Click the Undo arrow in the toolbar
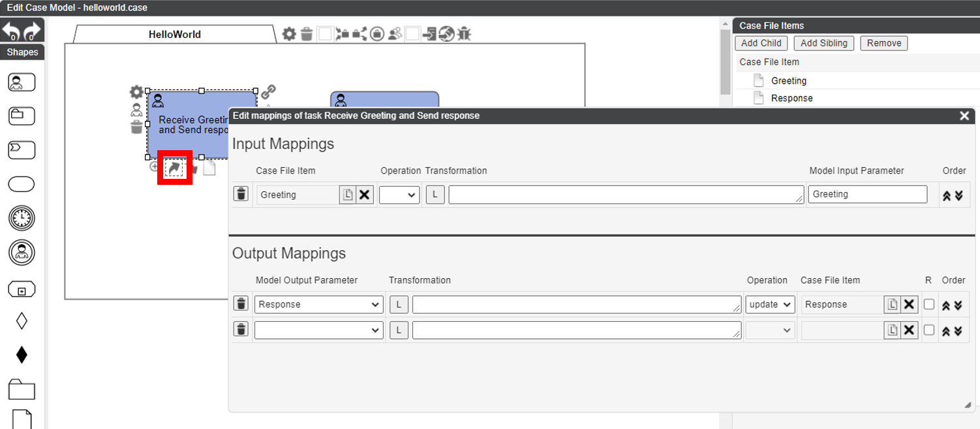This screenshot has height=429, width=980. 12,31
